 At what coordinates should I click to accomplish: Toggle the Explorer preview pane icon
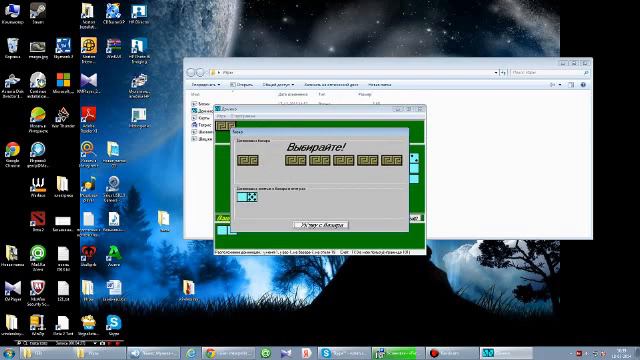(x=571, y=84)
